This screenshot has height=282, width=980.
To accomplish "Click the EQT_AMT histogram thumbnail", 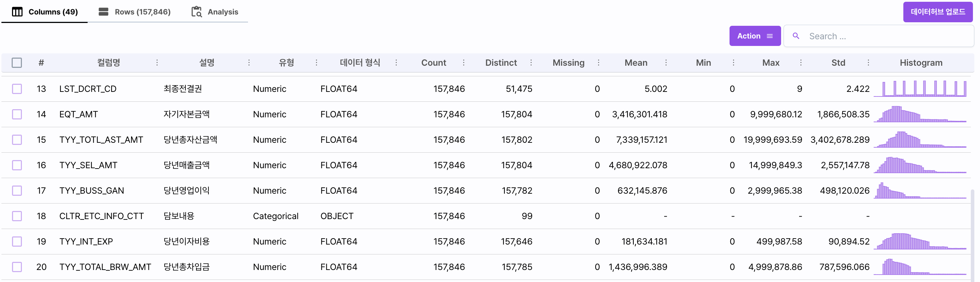I will [920, 114].
